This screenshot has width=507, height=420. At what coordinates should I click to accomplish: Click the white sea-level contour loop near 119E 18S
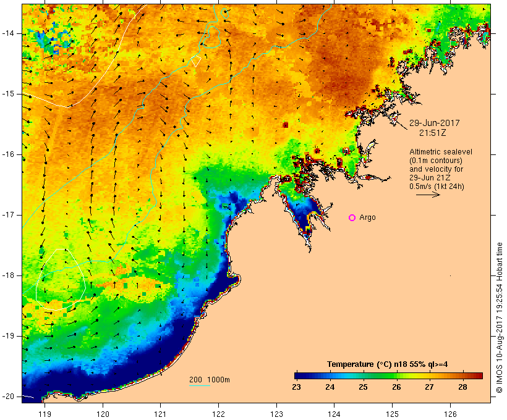[x=61, y=280]
